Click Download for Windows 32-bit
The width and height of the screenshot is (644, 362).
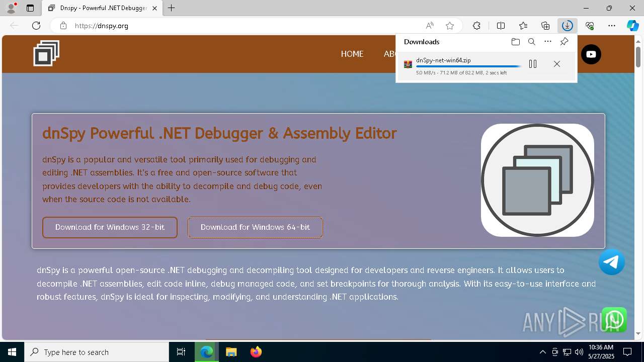(110, 227)
